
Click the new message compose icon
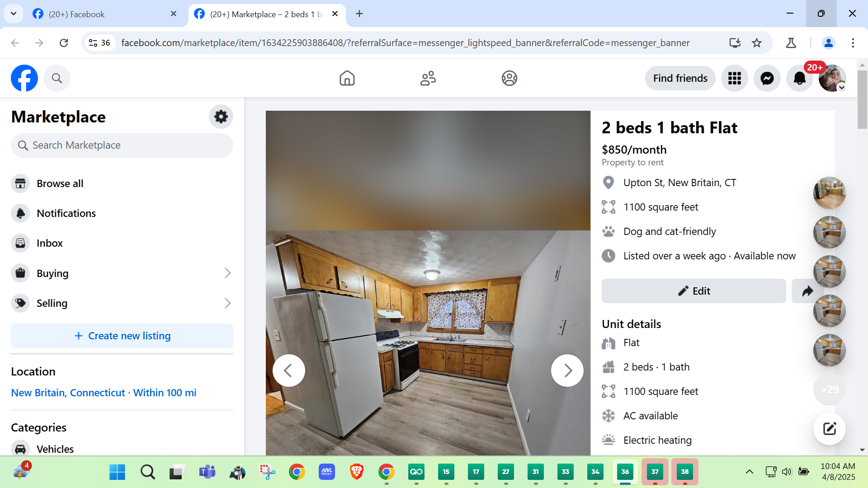[829, 428]
